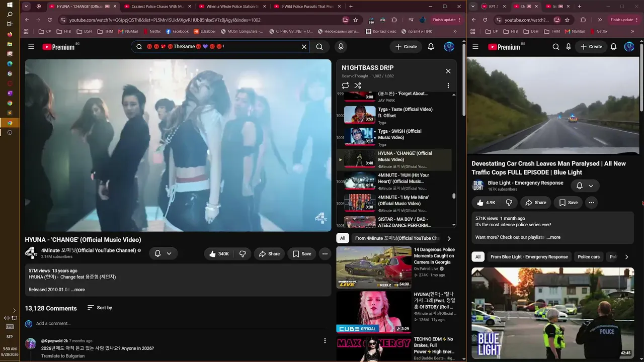Show more filter chips in right window
This screenshot has width=644, height=362.
click(626, 257)
